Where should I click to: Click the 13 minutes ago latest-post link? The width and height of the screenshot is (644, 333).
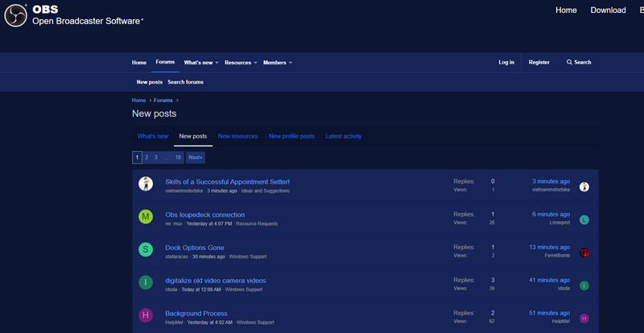550,247
